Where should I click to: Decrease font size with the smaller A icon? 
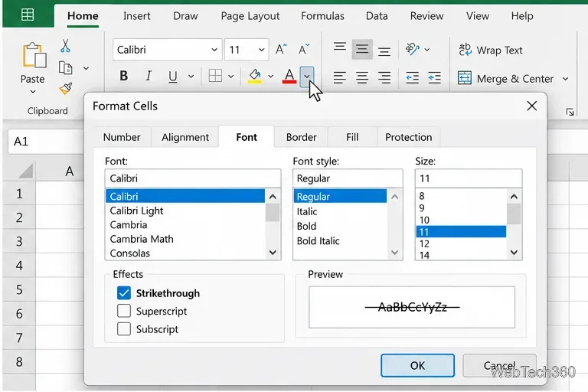304,49
